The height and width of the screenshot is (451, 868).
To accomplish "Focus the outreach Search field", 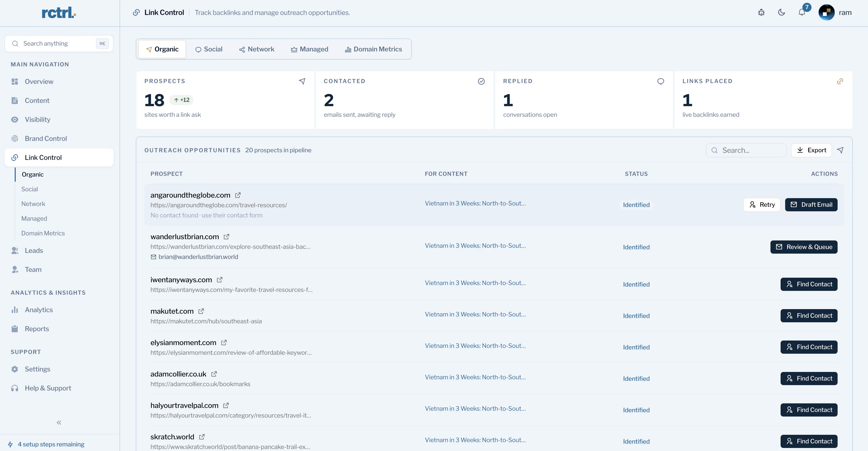I will [x=746, y=150].
